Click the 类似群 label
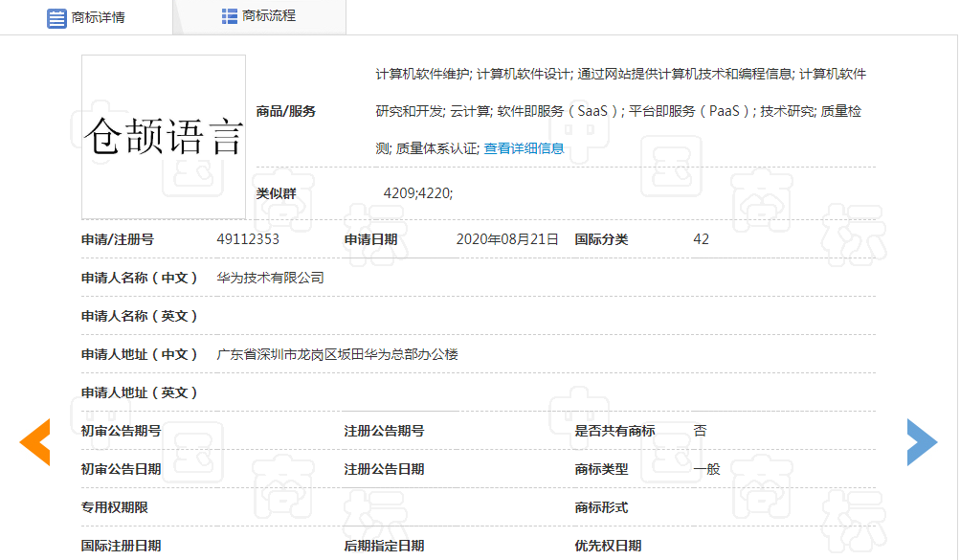Viewport: 960px width, 560px height. tap(276, 193)
